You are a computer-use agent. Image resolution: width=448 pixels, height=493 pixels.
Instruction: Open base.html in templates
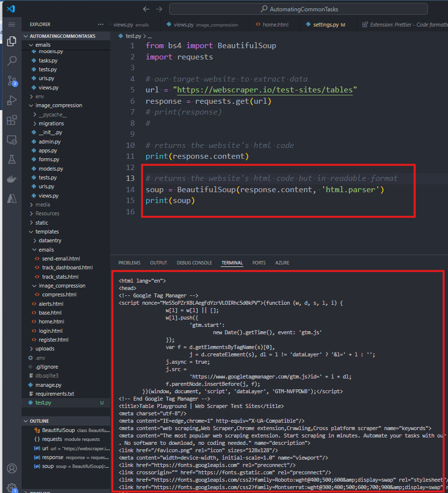point(66,313)
